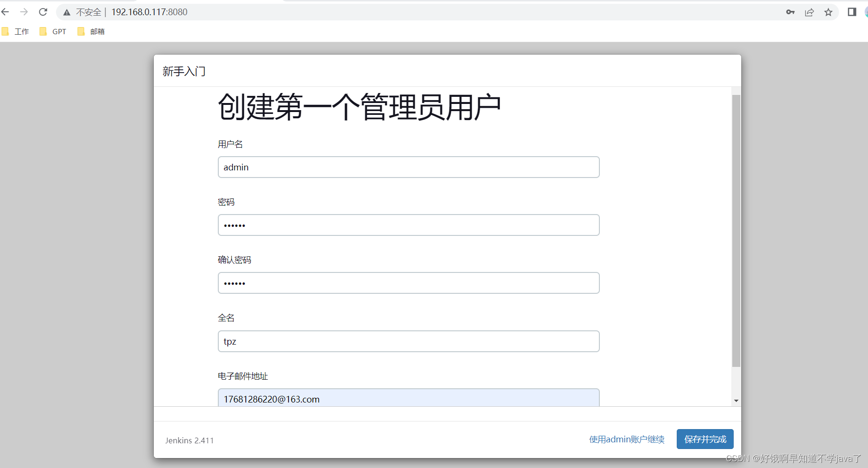Click the 保存并完成 button
Viewport: 868px width, 468px height.
point(705,439)
